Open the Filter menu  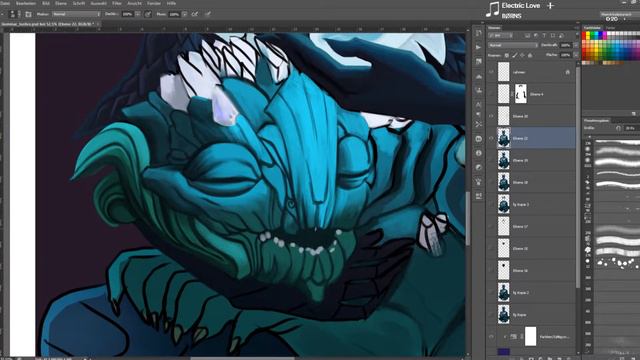point(117,3)
